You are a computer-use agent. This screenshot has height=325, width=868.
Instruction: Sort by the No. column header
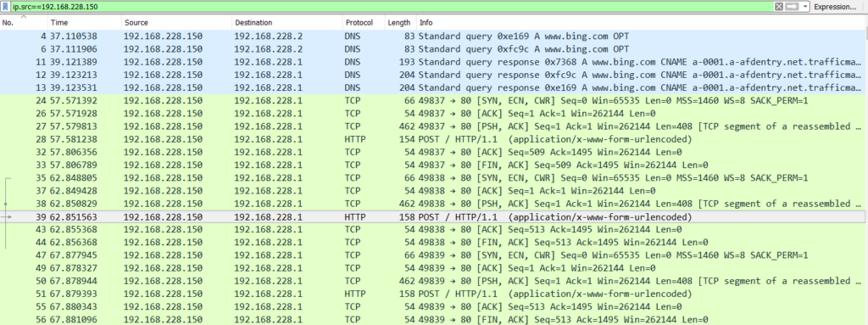[23, 23]
